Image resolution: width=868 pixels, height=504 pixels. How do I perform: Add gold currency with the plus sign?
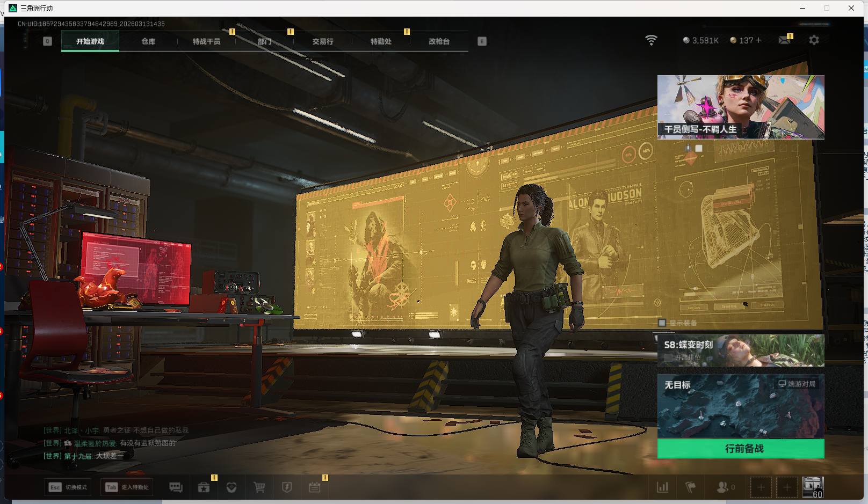[x=758, y=40]
